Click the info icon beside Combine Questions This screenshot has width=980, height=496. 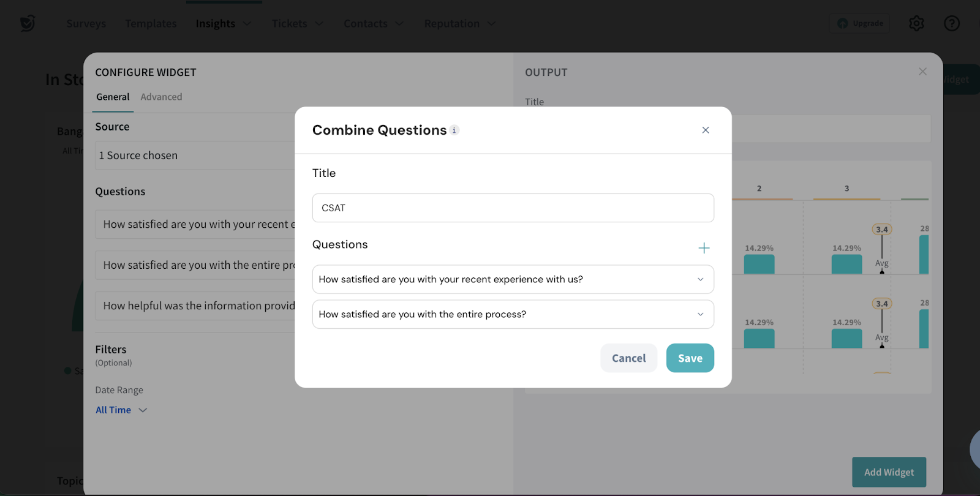click(x=454, y=130)
